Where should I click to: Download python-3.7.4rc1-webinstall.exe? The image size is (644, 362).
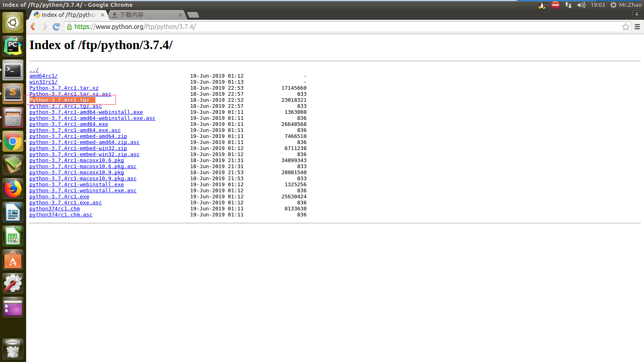(x=76, y=185)
